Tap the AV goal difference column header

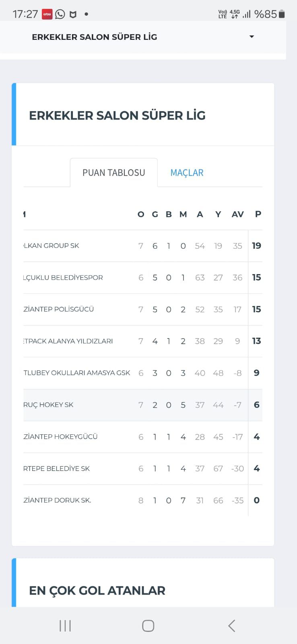pos(237,214)
